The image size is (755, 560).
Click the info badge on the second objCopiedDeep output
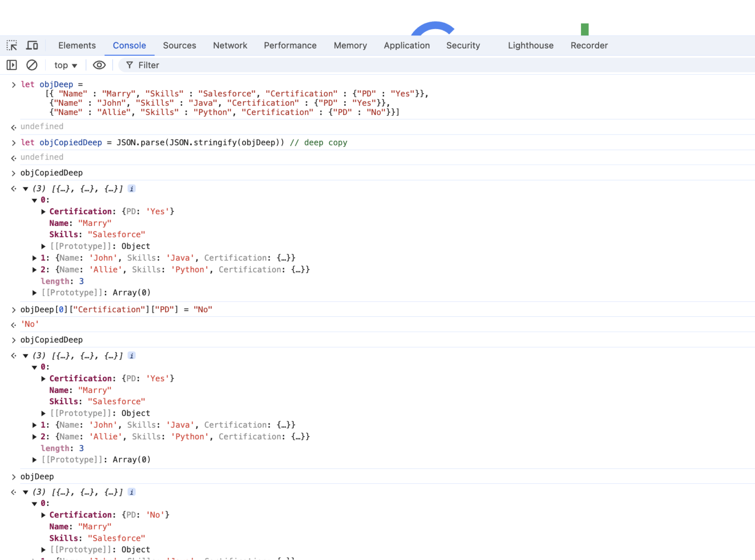(131, 355)
